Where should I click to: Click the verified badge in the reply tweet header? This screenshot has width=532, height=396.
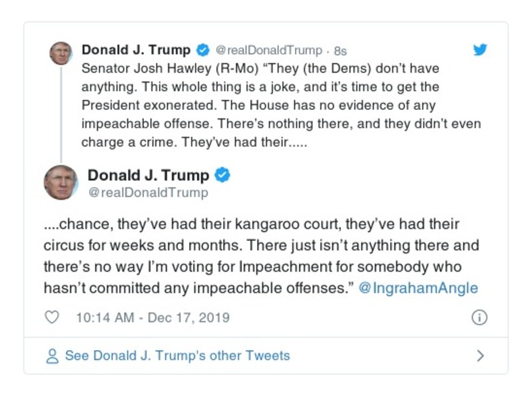203,50
